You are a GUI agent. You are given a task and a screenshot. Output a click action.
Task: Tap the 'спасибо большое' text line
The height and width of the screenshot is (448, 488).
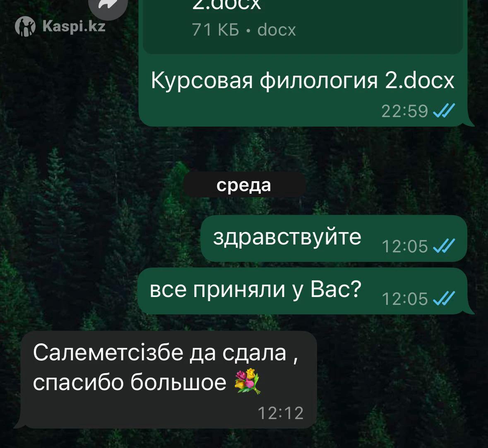pos(130,382)
